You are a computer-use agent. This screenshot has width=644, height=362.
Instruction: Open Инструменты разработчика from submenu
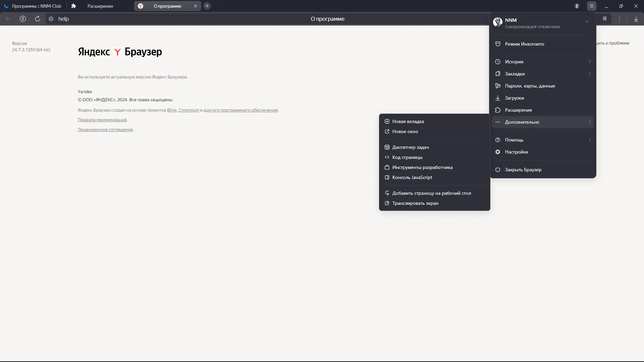point(422,167)
